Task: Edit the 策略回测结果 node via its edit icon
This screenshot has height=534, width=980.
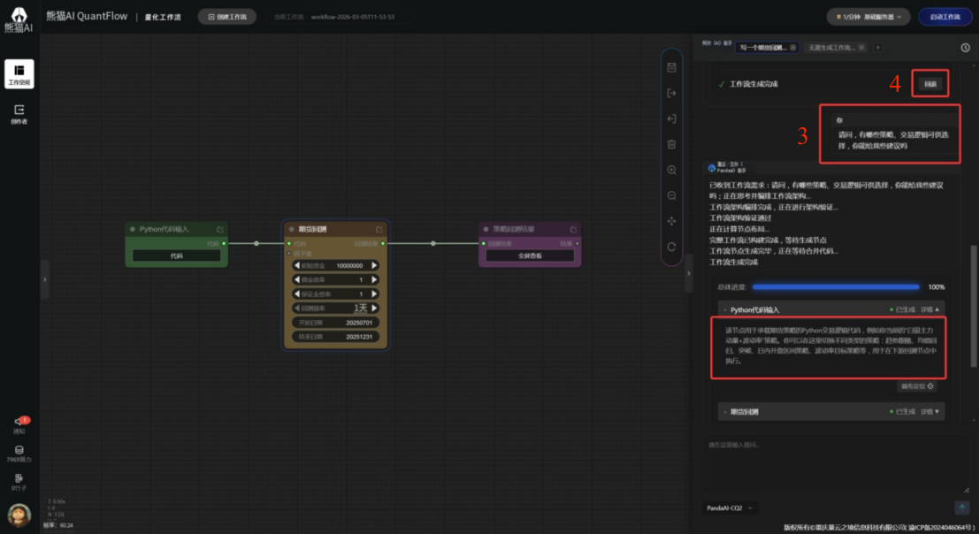Action: 573,229
